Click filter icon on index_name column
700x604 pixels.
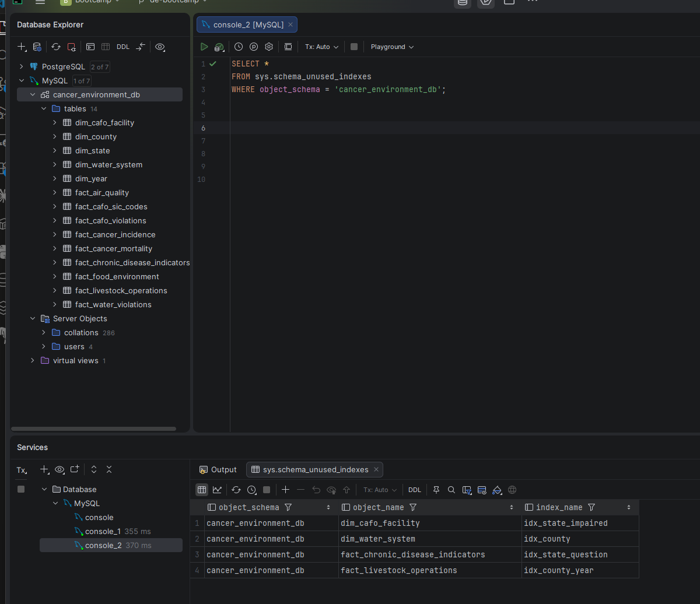point(591,507)
